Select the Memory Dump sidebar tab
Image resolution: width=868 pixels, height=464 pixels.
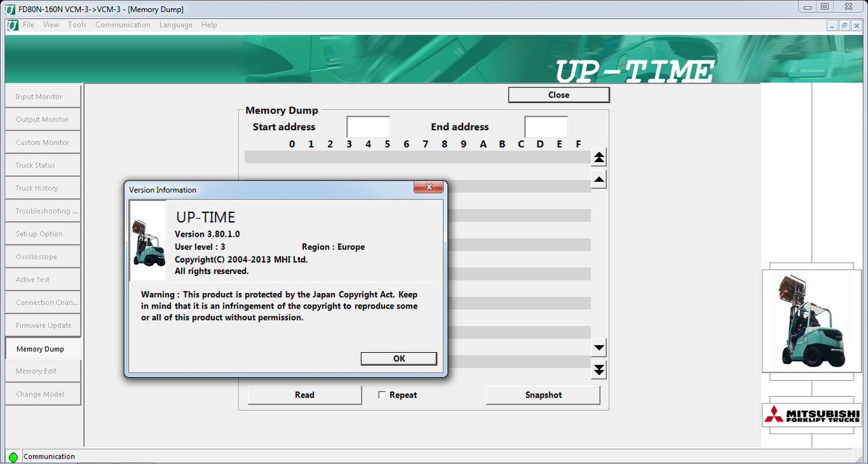(43, 349)
